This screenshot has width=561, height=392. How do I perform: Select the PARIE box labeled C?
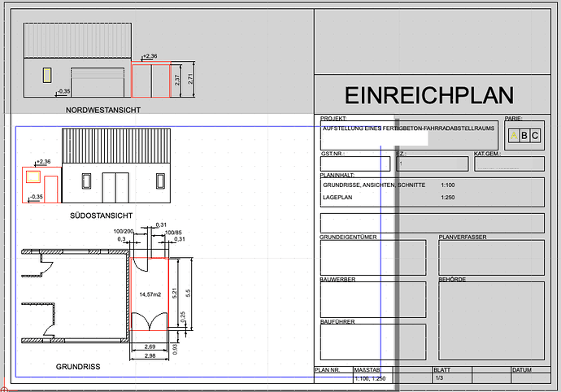(x=535, y=136)
